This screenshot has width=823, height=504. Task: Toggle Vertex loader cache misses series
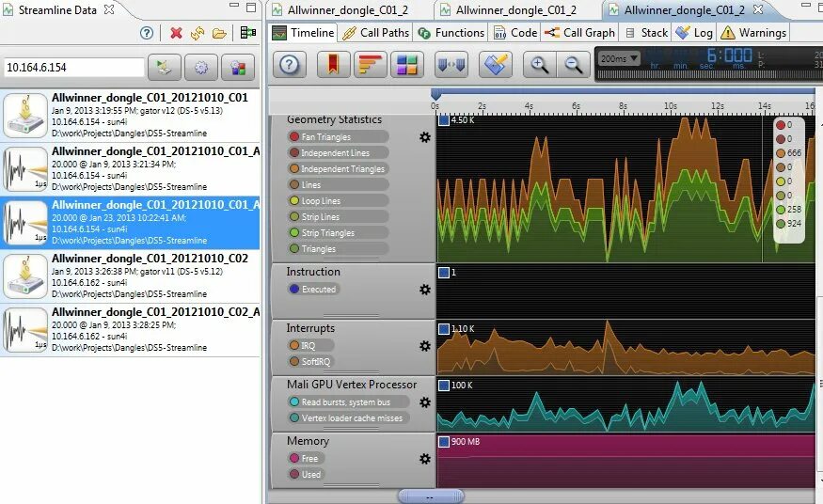tap(349, 418)
